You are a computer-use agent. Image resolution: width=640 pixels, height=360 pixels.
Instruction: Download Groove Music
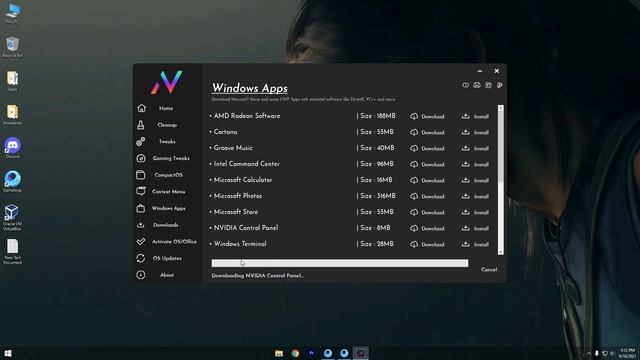coord(427,148)
